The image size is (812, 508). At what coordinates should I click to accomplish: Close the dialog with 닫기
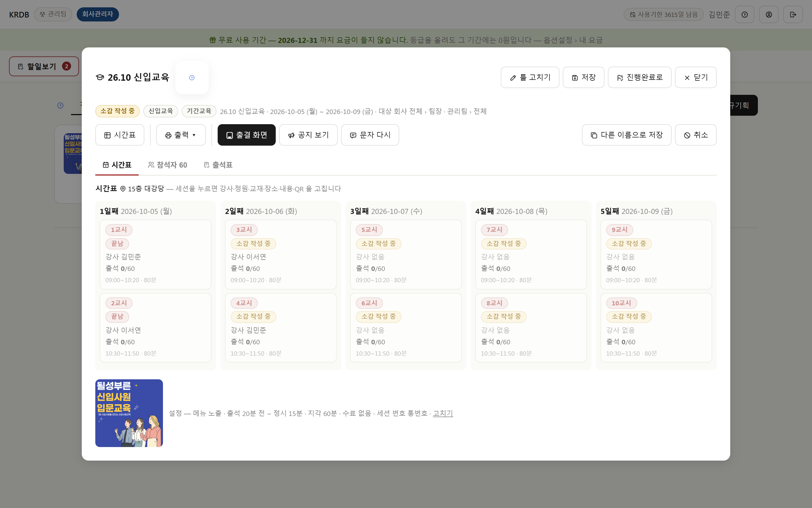(x=695, y=77)
